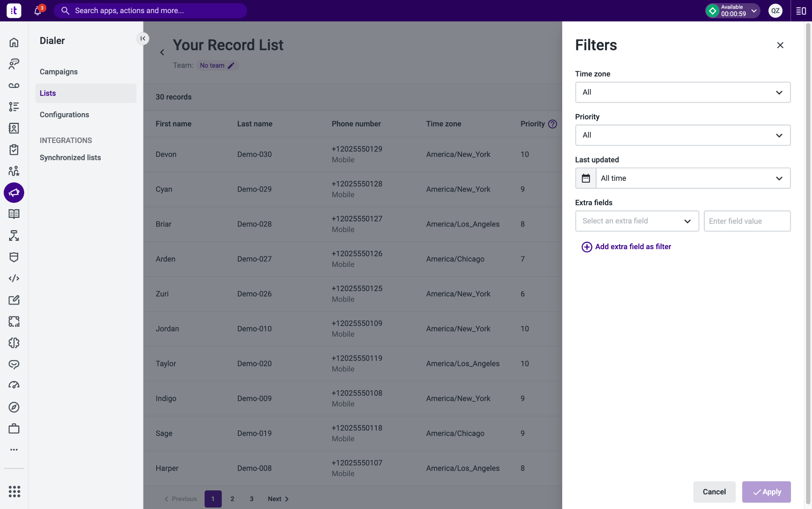The width and height of the screenshot is (812, 509).
Task: Open the Home icon in the sidebar
Action: [14, 42]
